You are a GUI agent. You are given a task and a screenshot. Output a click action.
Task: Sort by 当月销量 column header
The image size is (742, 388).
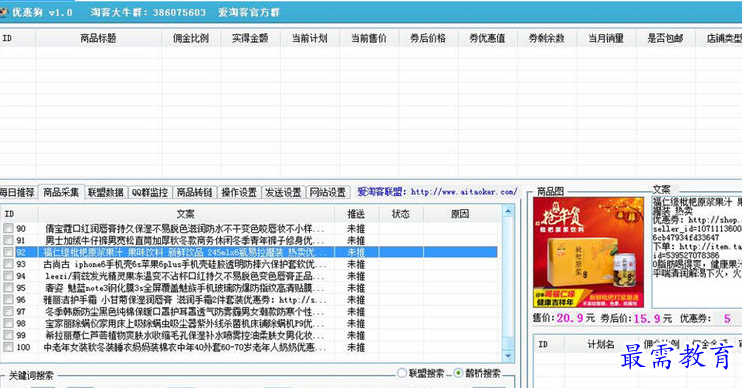pyautogui.click(x=606, y=38)
